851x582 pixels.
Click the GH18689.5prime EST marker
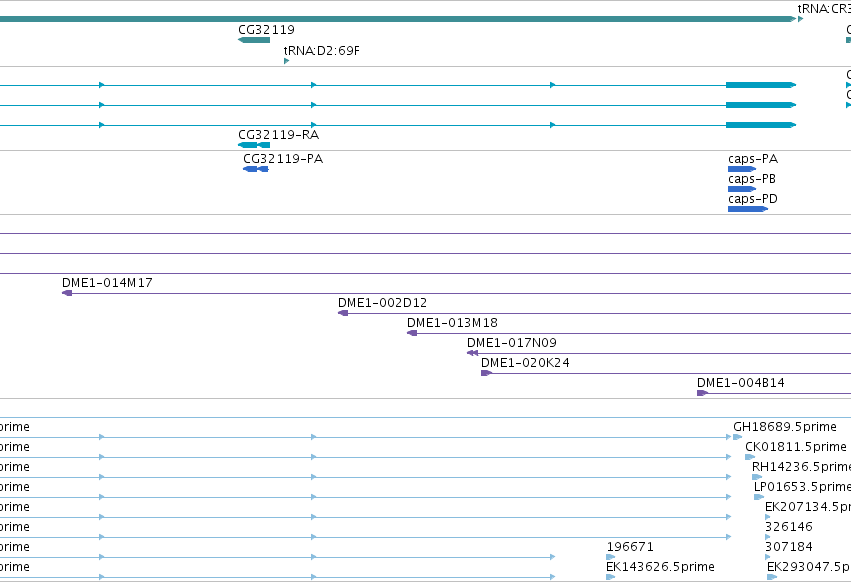pos(738,437)
